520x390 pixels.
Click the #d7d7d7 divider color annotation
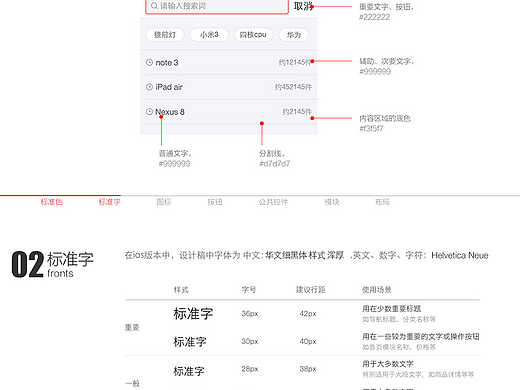click(x=275, y=164)
